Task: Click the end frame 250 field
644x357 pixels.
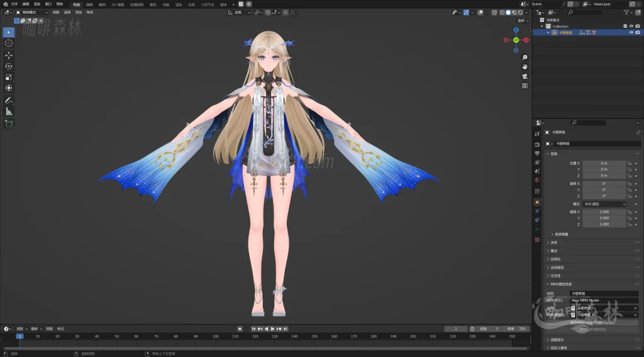Action: coord(516,329)
